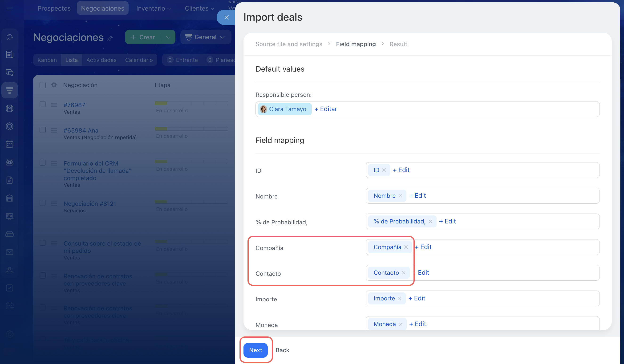Image resolution: width=624 pixels, height=364 pixels.
Task: Remove the Contacto mapping tag
Action: [x=404, y=273]
